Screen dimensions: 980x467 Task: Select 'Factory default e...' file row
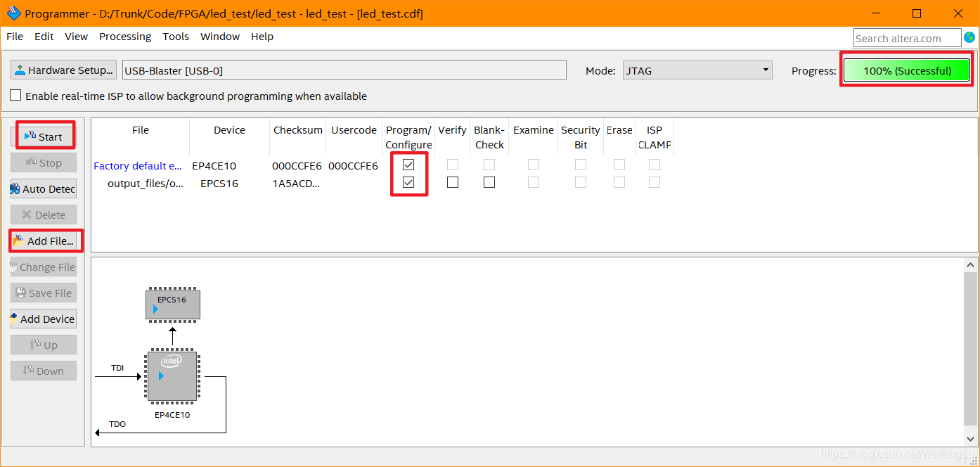click(138, 166)
